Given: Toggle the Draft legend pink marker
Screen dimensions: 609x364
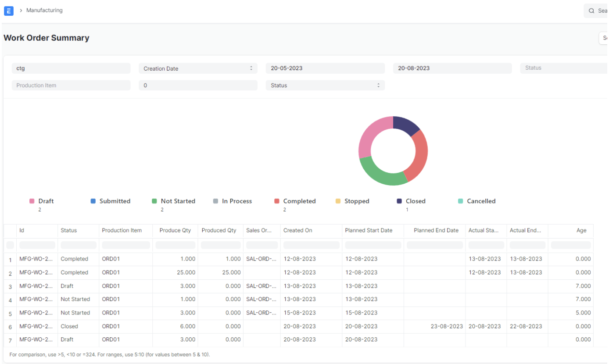Looking at the screenshot, I should pos(32,201).
